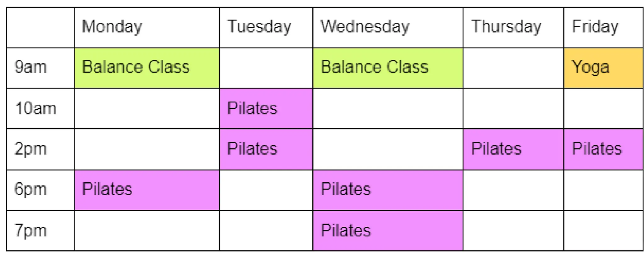Select Wednesday's 9am Balance Class cell
Screen dimensions: 644x260
point(388,68)
